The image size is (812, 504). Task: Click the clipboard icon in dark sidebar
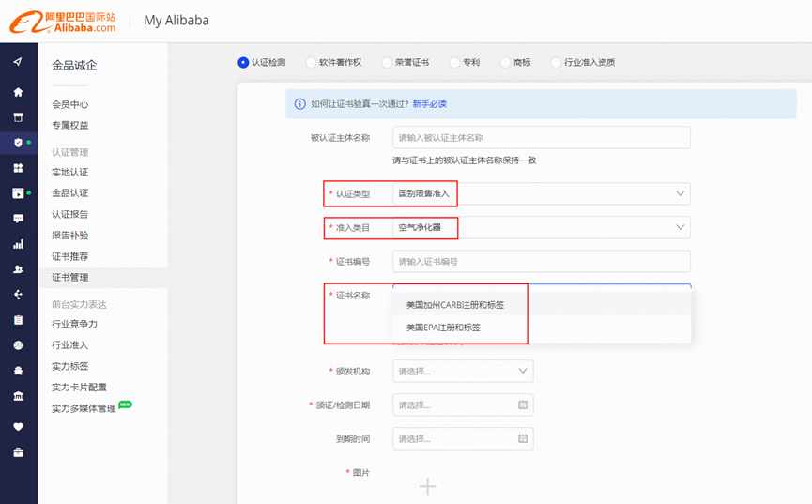18,320
